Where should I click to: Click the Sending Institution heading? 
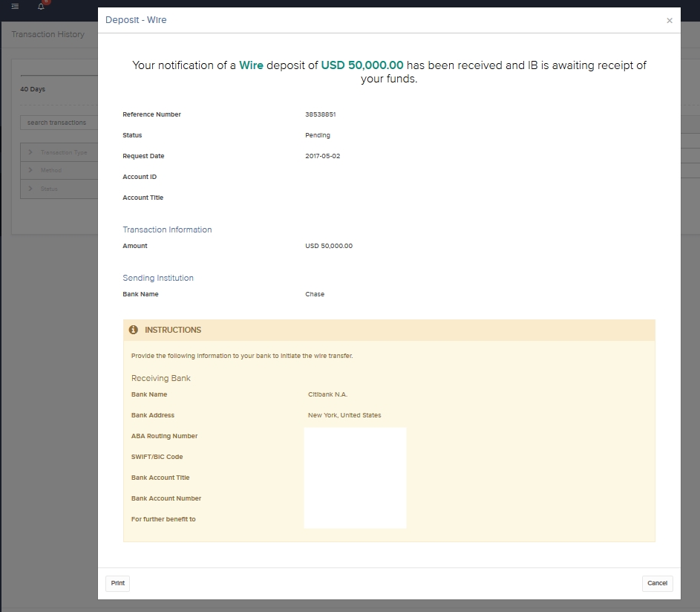click(x=158, y=278)
